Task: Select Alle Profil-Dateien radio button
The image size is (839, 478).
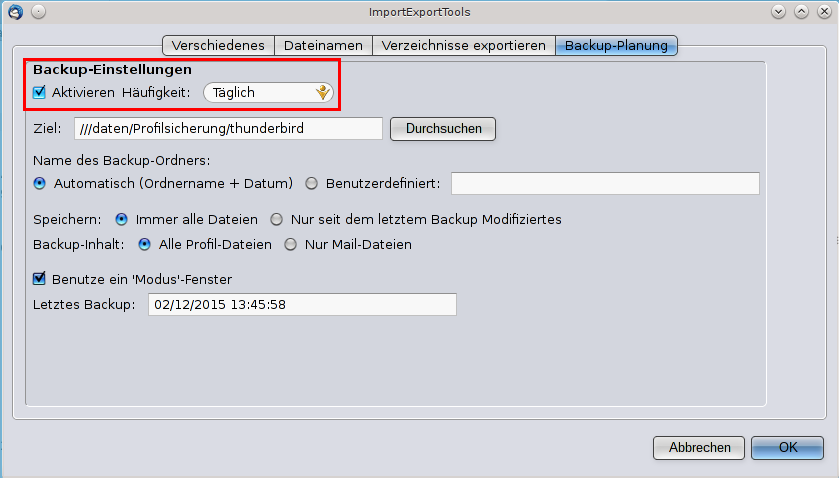Action: click(x=144, y=245)
